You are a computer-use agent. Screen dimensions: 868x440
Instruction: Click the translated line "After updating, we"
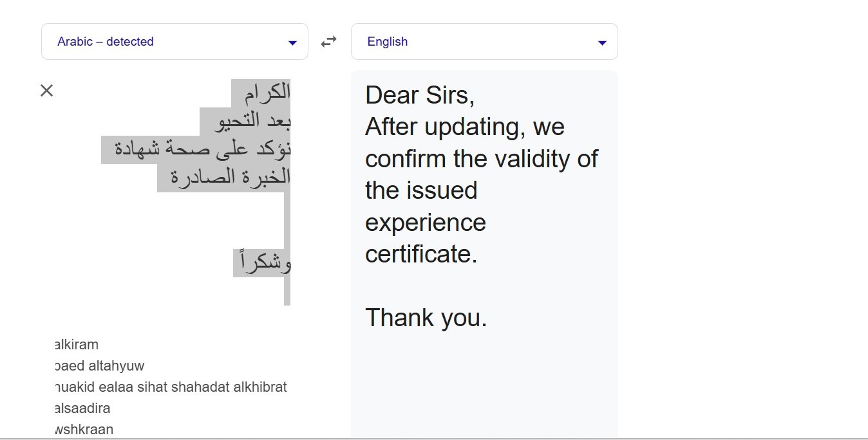point(464,127)
